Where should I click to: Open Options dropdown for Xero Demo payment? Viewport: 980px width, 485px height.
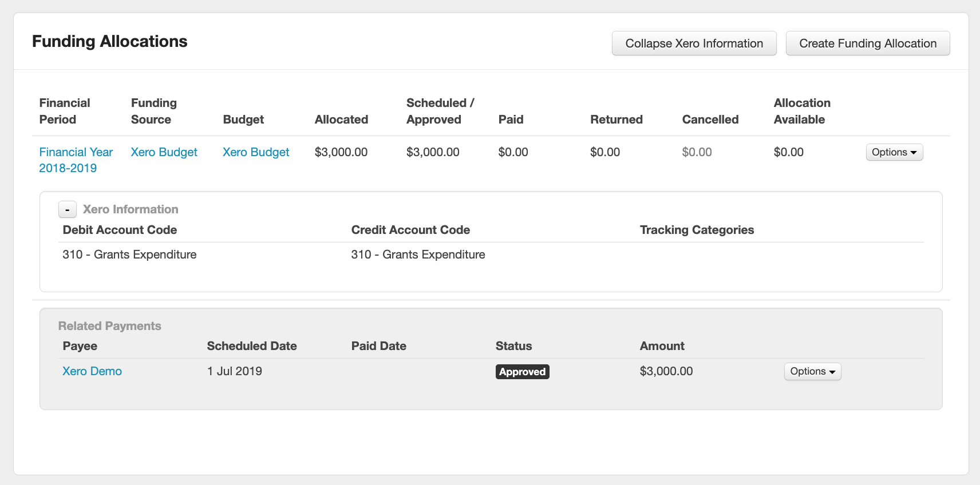[x=812, y=371]
